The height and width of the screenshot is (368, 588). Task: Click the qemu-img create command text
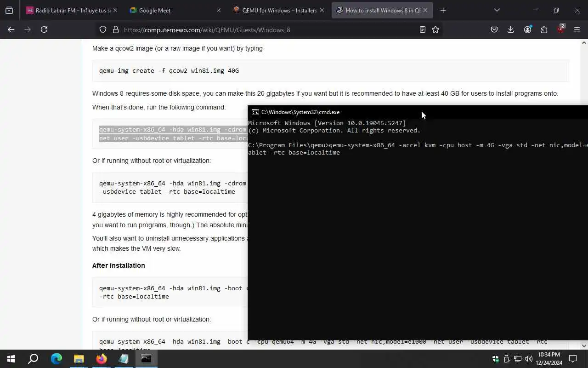pyautogui.click(x=169, y=70)
